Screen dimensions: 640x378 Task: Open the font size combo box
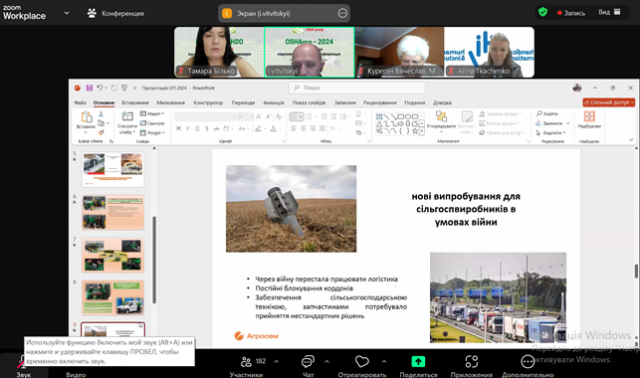(245, 117)
